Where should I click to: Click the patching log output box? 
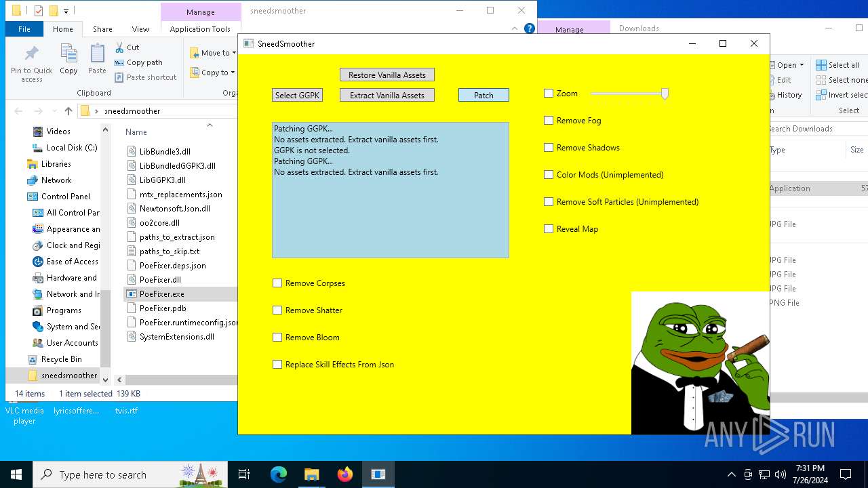click(x=391, y=190)
